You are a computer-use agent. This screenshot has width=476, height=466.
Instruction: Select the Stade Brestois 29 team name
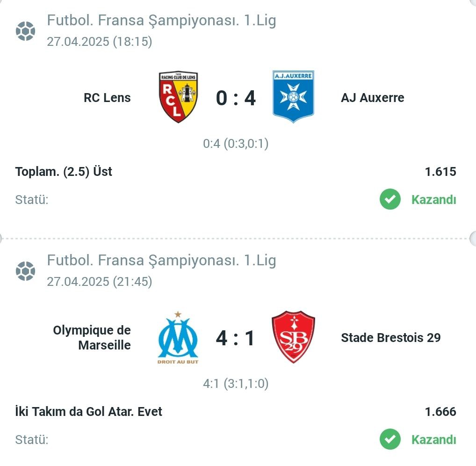click(391, 337)
